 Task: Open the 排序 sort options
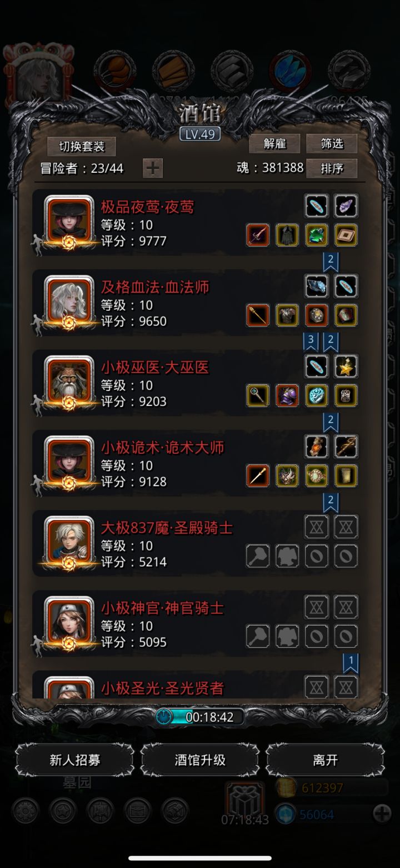[332, 168]
